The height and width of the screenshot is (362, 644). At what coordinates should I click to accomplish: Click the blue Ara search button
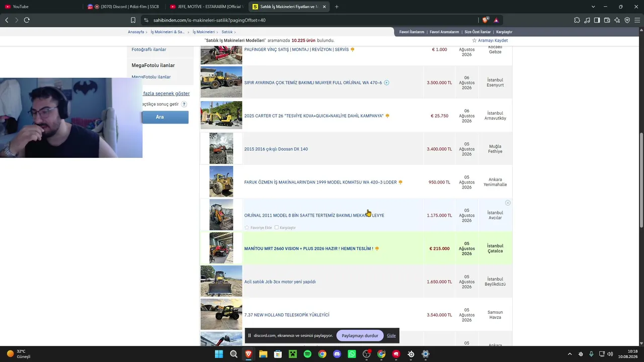pos(165,117)
